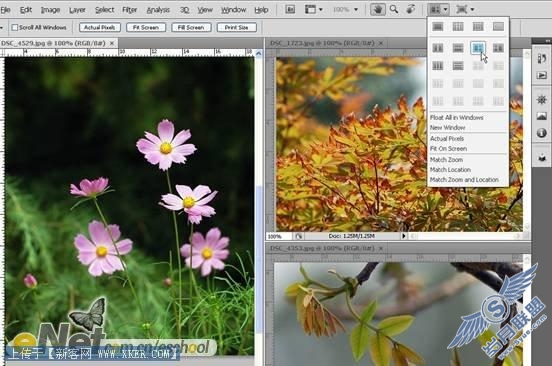The image size is (552, 366).
Task: Click the Arrange Documents icon
Action: click(435, 10)
